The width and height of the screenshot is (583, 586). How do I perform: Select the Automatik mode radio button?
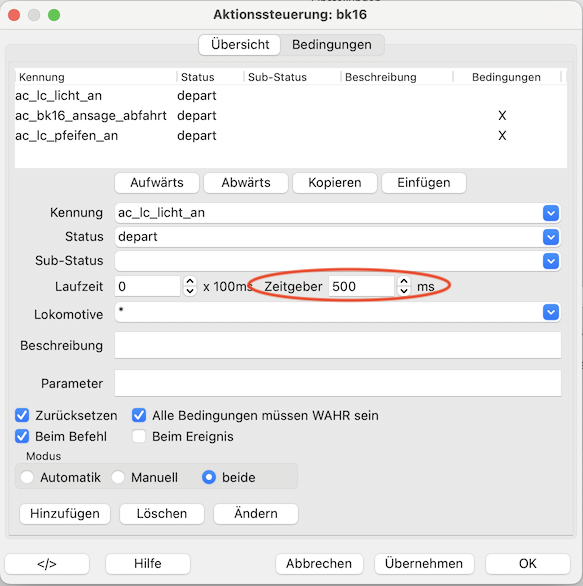(x=27, y=477)
